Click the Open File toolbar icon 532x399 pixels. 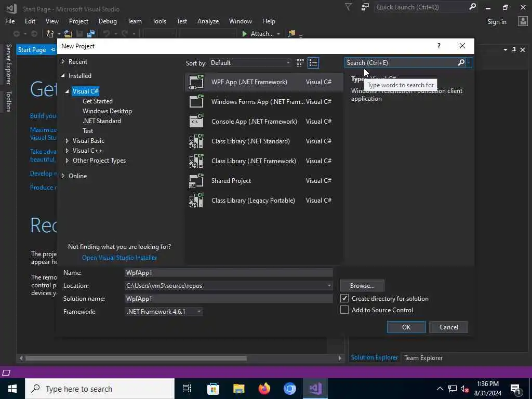point(68,34)
